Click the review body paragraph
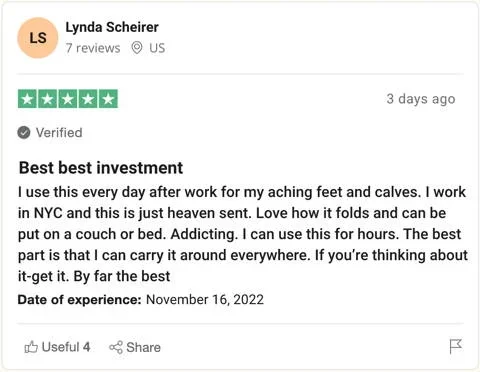 (243, 234)
